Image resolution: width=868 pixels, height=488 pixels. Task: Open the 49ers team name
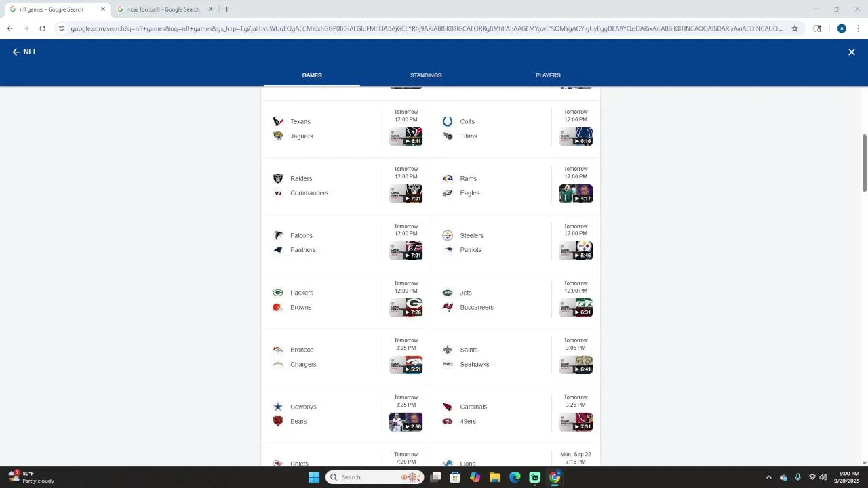[x=468, y=421]
